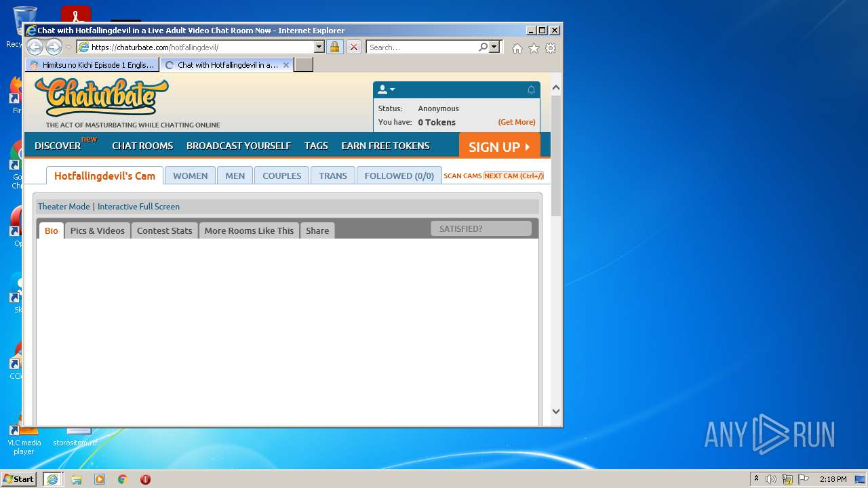Expand the address bar dropdown arrow

tap(319, 47)
